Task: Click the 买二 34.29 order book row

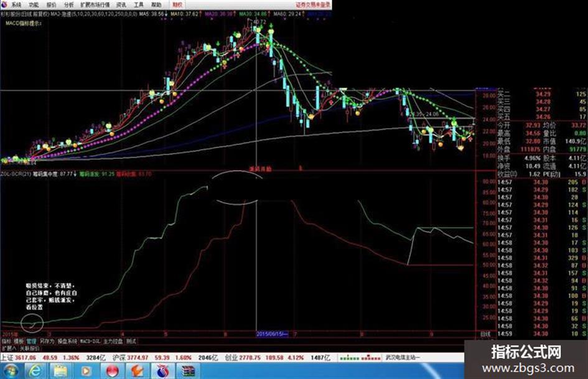Action: click(x=542, y=94)
